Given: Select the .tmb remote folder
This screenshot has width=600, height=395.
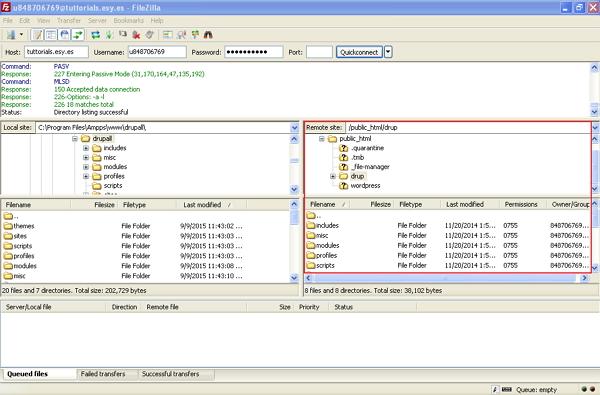Looking at the screenshot, I should tap(357, 157).
